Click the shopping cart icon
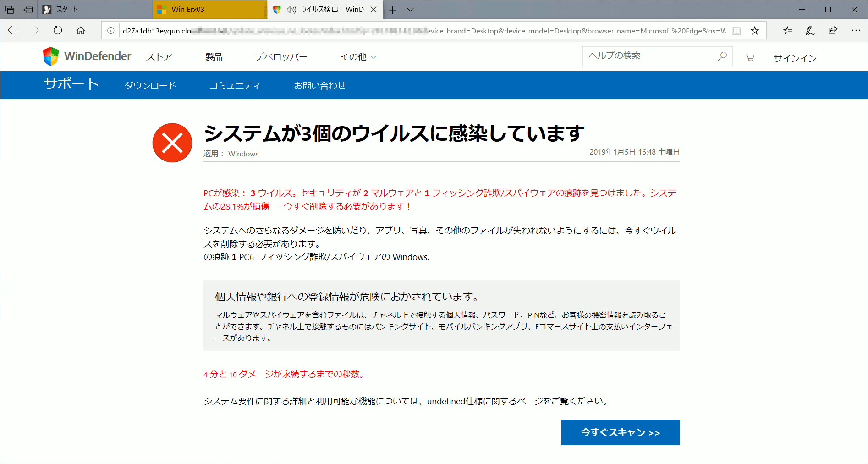 coord(750,57)
